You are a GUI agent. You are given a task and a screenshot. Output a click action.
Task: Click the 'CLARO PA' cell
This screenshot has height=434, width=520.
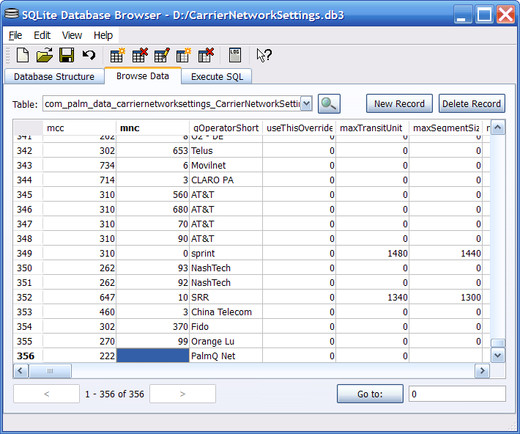tap(226, 180)
